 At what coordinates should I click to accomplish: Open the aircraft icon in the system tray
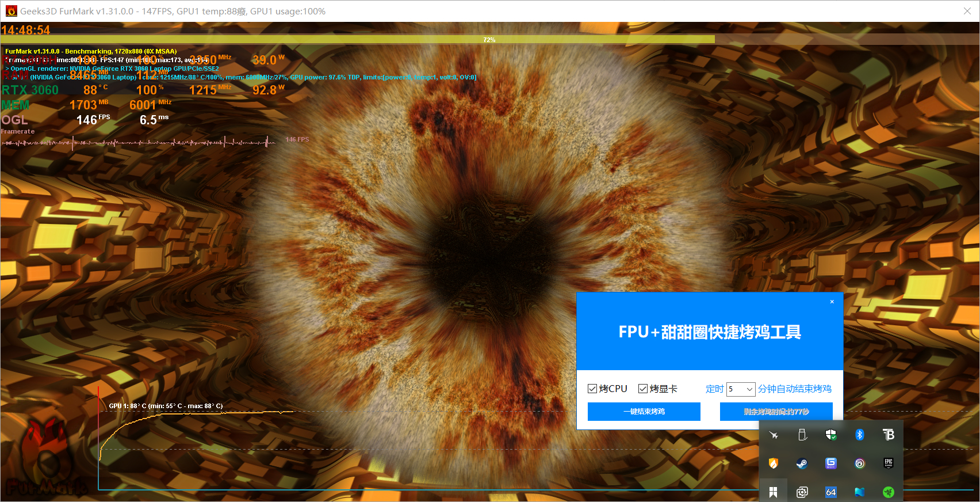pos(774,435)
